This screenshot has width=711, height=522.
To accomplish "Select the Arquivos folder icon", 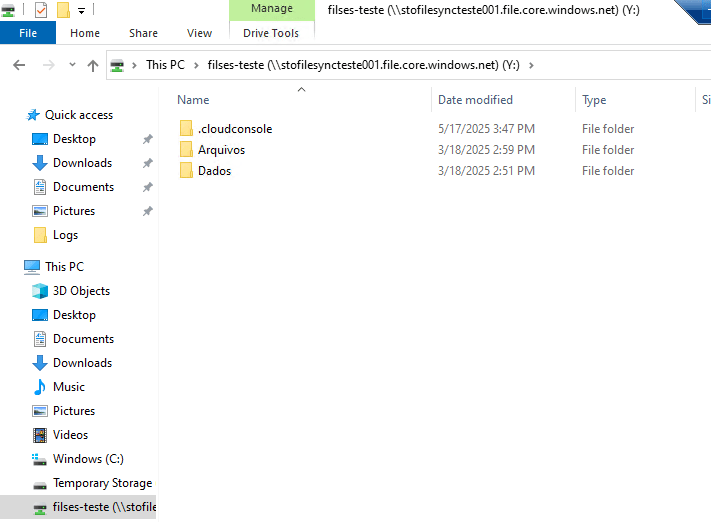I will pos(186,150).
